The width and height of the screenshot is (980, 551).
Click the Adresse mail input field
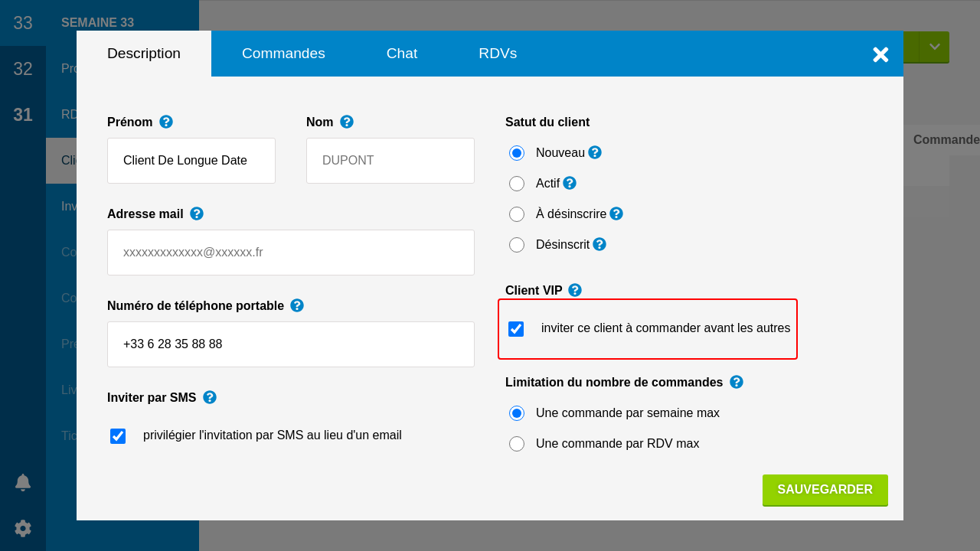pos(291,253)
